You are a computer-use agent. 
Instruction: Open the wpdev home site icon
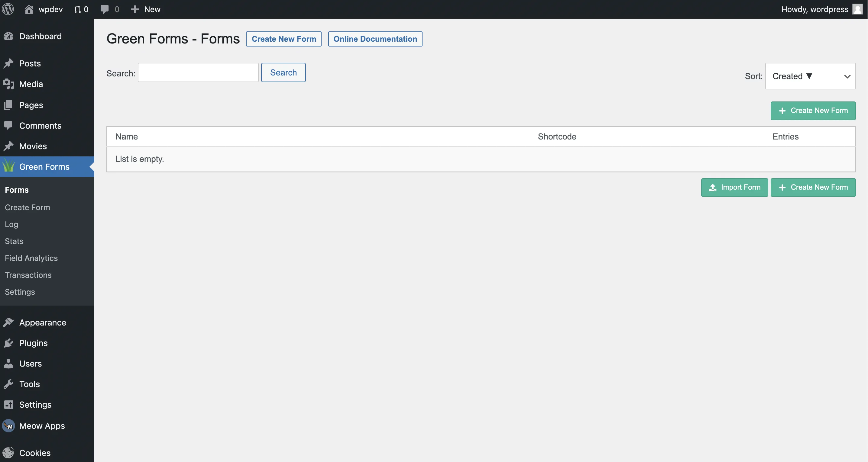(29, 9)
